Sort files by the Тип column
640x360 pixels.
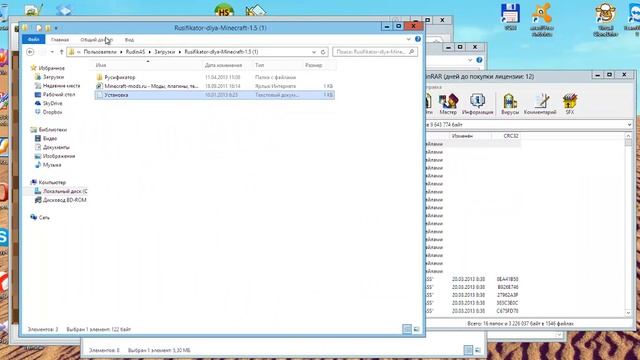(277, 65)
